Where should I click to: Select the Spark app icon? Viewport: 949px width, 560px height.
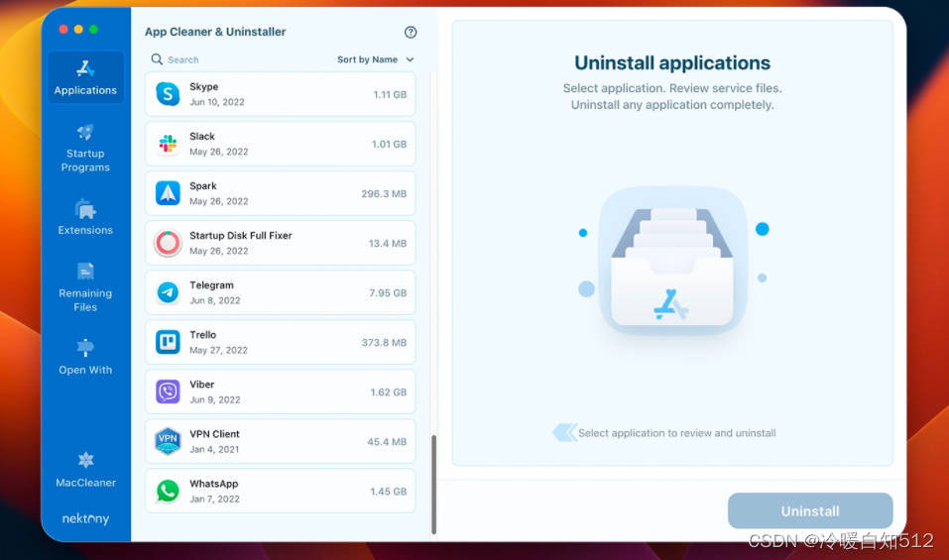pyautogui.click(x=168, y=193)
